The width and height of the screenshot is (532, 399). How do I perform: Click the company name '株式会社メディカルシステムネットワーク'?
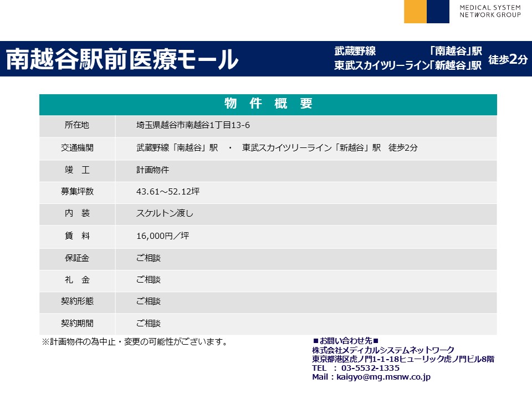383,350
